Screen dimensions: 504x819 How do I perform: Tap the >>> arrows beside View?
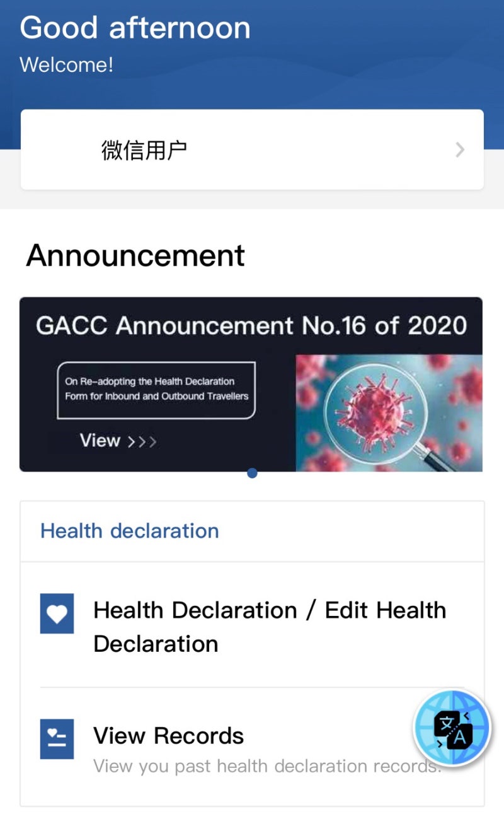142,441
